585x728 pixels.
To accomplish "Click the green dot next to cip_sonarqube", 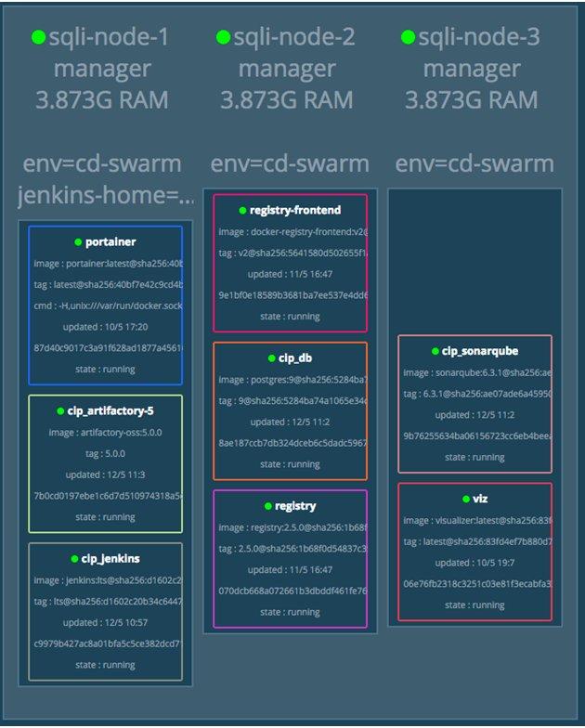I will [434, 352].
